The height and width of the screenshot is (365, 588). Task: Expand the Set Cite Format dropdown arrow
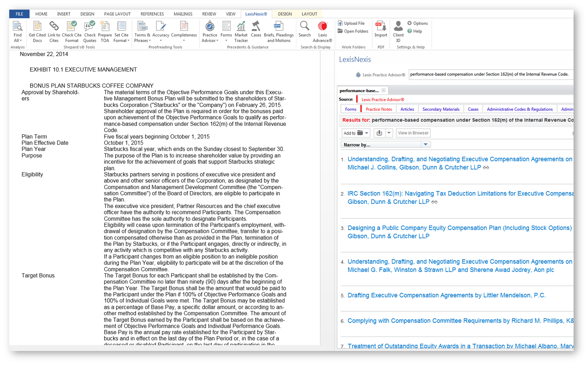click(128, 40)
